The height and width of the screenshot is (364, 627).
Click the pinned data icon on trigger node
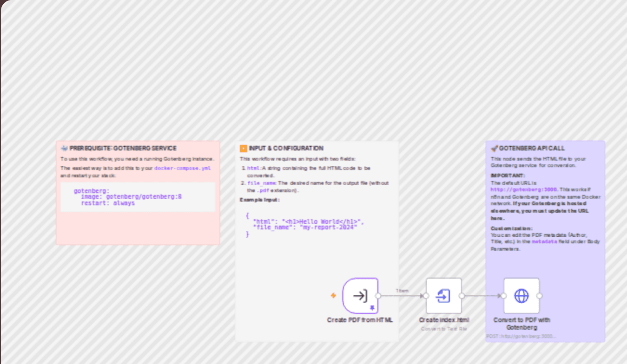tap(372, 308)
